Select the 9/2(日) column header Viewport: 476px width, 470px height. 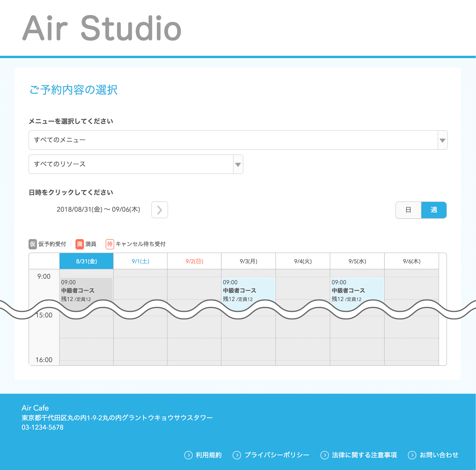[x=194, y=261]
